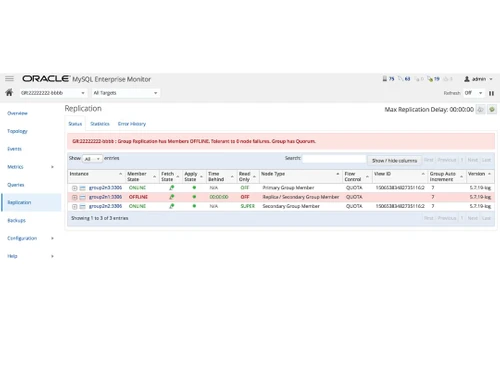500x375 pixels.
Task: Click the Replica / Secondary Group Member cell
Action: [301, 197]
